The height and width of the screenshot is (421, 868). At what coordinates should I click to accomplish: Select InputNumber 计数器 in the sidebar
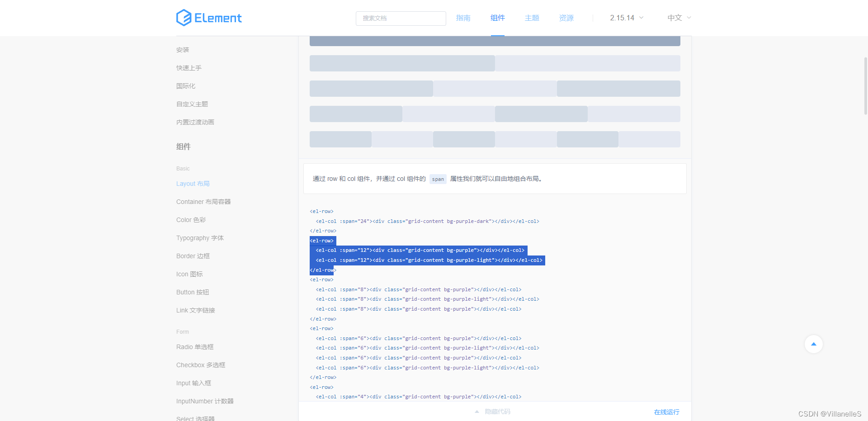coord(205,401)
